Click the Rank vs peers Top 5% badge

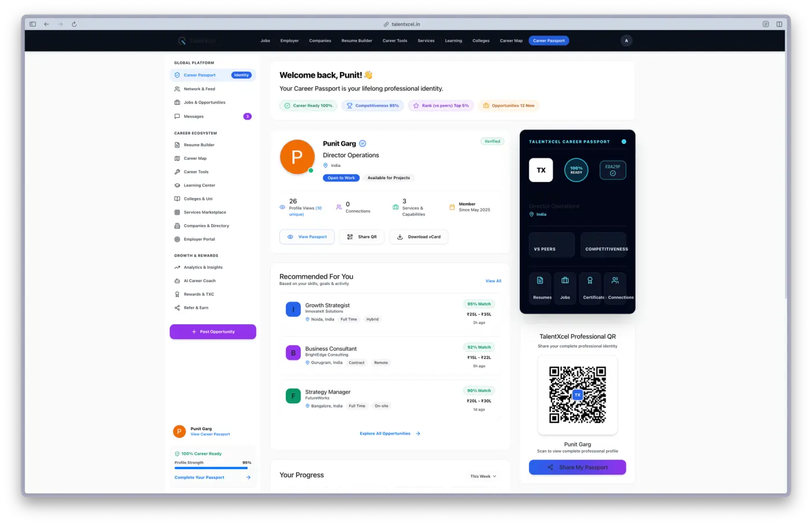click(441, 105)
